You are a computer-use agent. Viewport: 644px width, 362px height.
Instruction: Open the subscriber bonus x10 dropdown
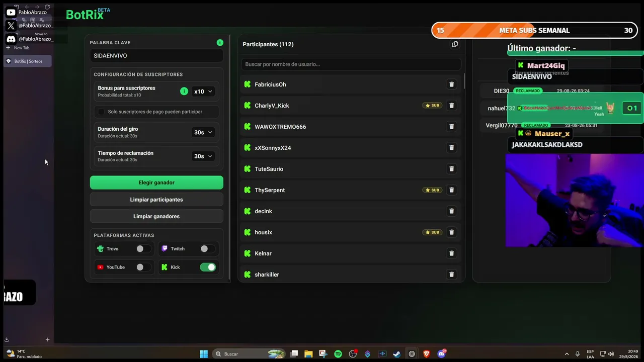point(203,92)
